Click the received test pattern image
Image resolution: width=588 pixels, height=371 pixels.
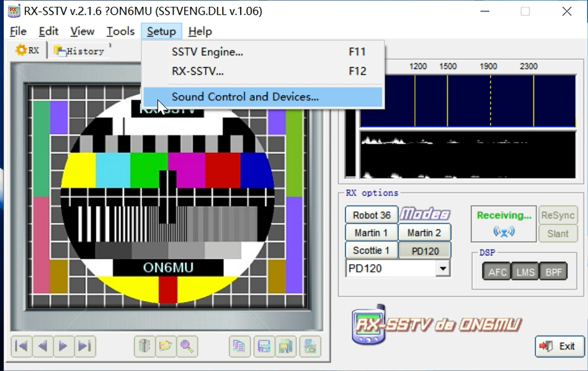tap(167, 196)
